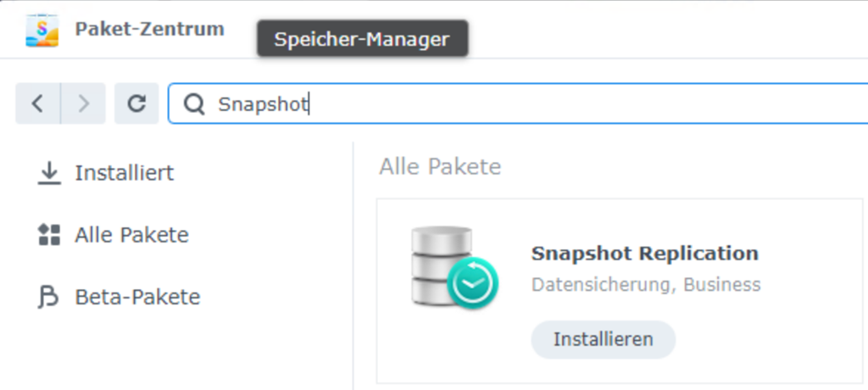The width and height of the screenshot is (868, 390).
Task: Open the Snapshot Replication title link
Action: 644,253
